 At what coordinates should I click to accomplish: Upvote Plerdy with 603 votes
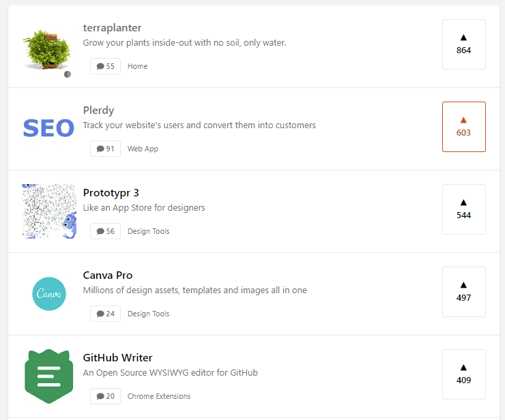[463, 127]
